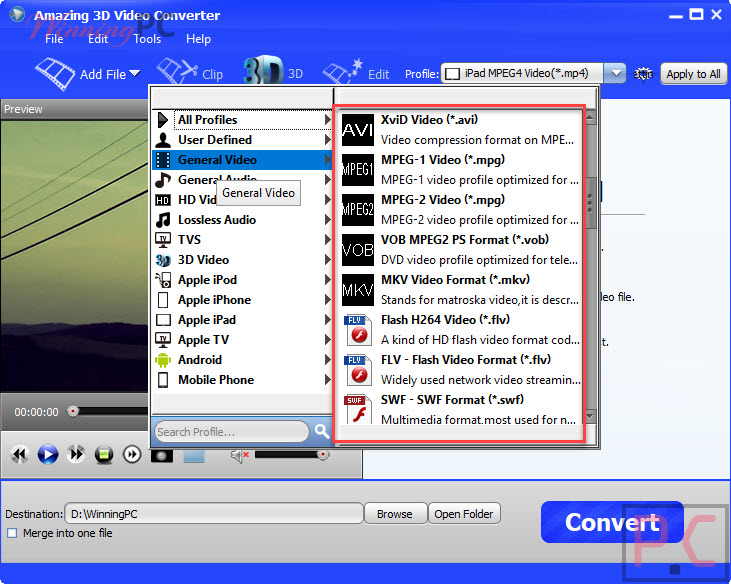The width and height of the screenshot is (731, 584).
Task: Take a snapshot with camera icon
Action: pos(162,455)
